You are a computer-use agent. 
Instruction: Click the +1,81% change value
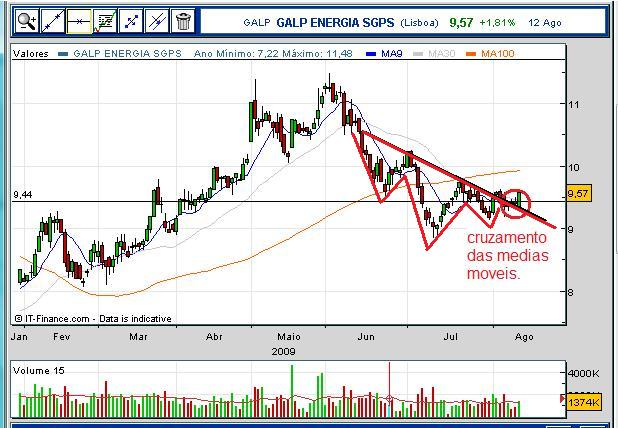[497, 23]
